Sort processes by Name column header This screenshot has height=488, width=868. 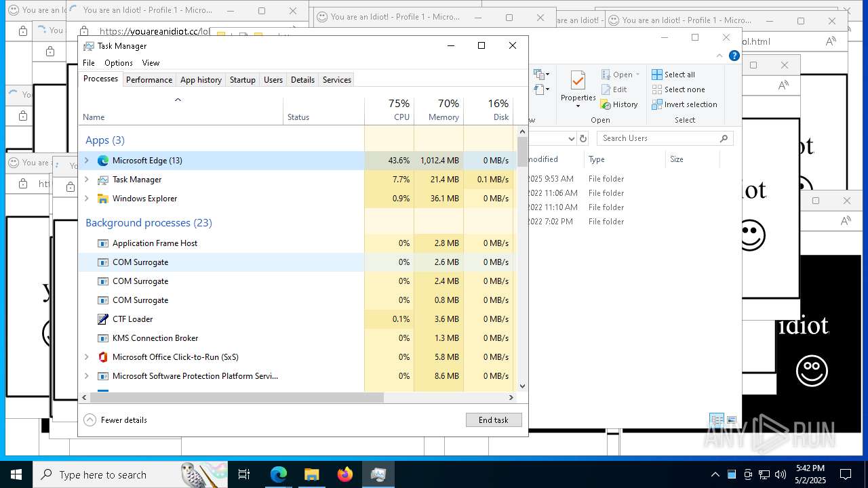pyautogui.click(x=180, y=111)
